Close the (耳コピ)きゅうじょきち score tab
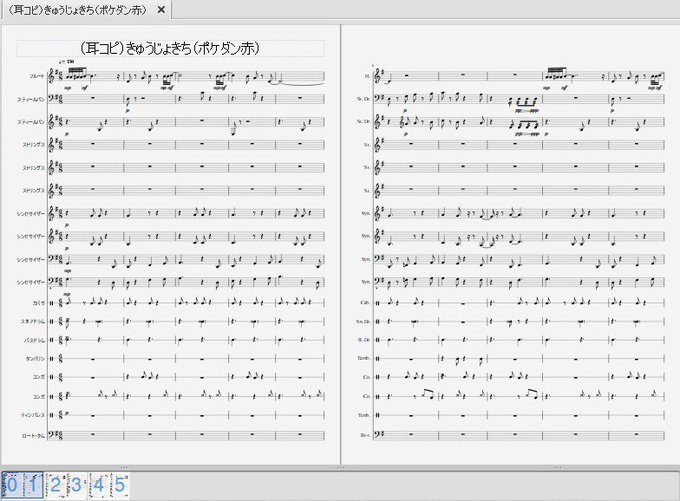Image resolution: width=680 pixels, height=501 pixels. click(161, 10)
